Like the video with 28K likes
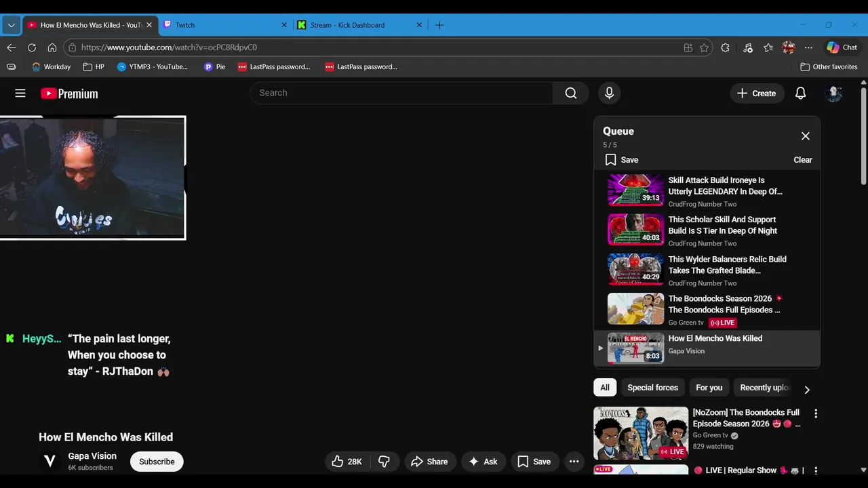 point(347,462)
